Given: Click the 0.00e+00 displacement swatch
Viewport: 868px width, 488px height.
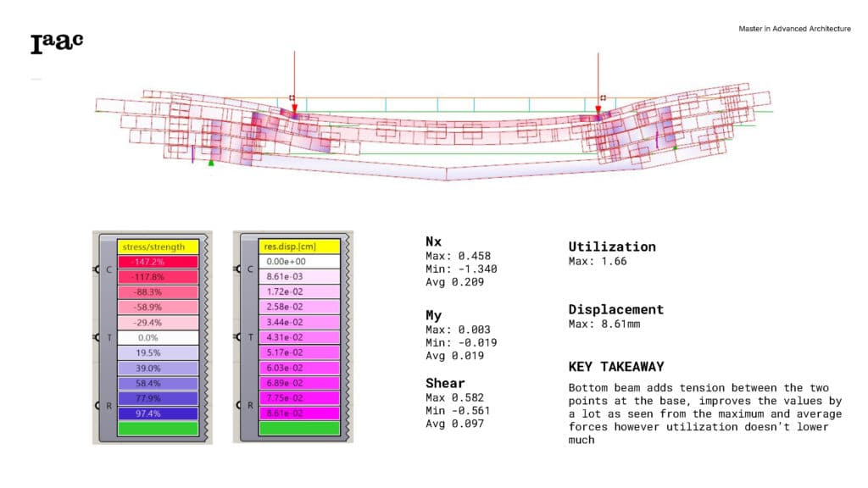Looking at the screenshot, I should (x=298, y=263).
